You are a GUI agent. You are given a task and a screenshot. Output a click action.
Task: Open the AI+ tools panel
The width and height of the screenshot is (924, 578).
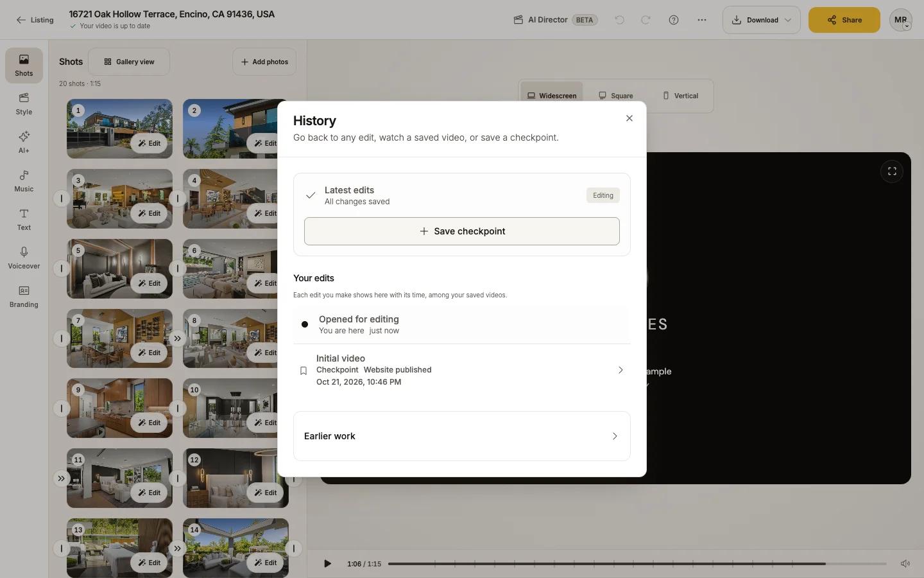tap(24, 143)
